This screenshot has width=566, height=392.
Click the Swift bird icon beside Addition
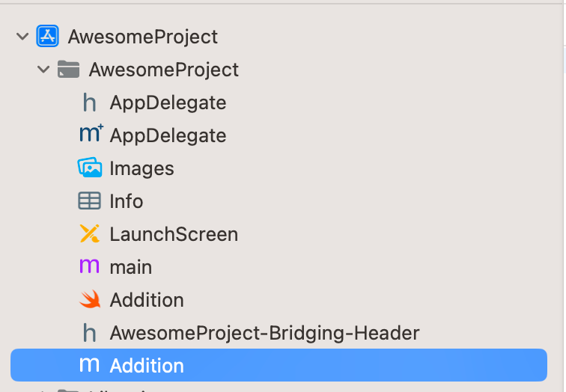[90, 299]
